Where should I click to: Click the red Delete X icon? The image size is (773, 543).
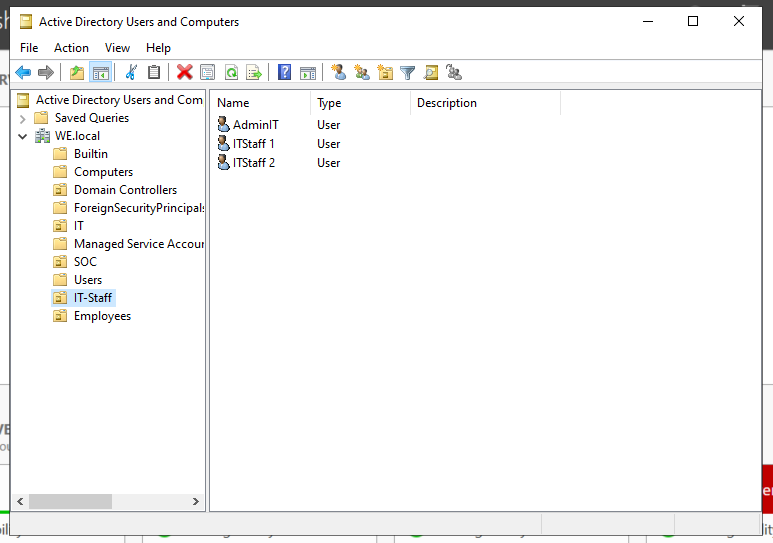click(185, 72)
